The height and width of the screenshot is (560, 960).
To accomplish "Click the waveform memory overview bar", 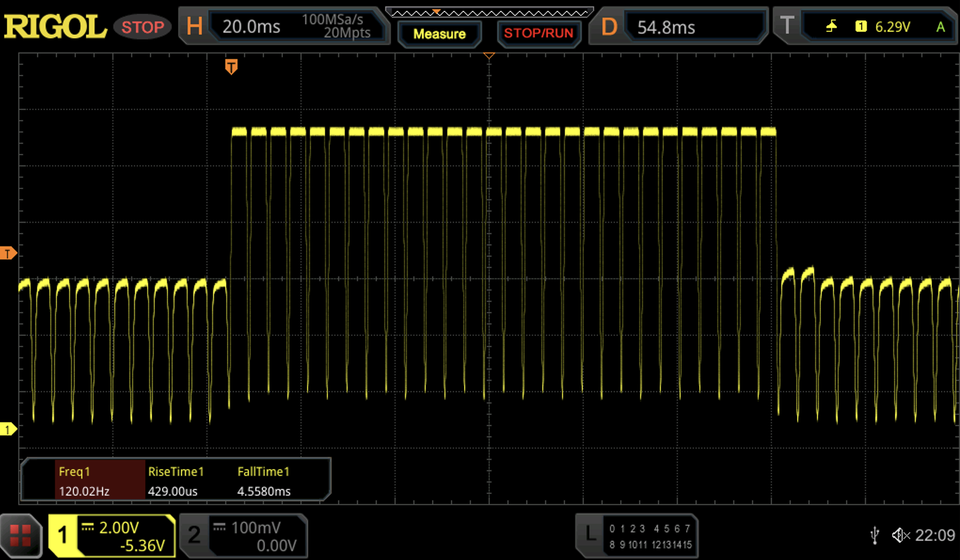I will point(489,13).
